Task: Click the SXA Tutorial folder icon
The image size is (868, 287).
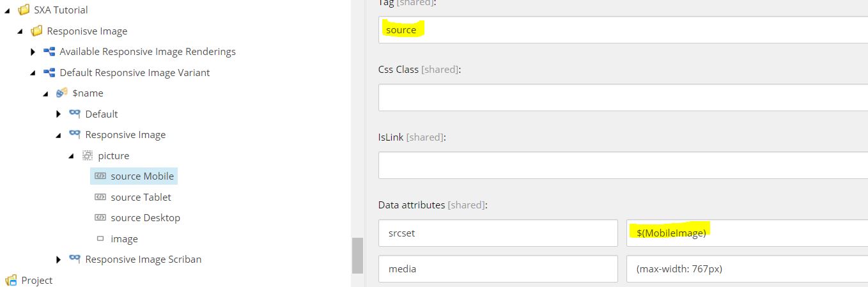Action: [x=24, y=10]
